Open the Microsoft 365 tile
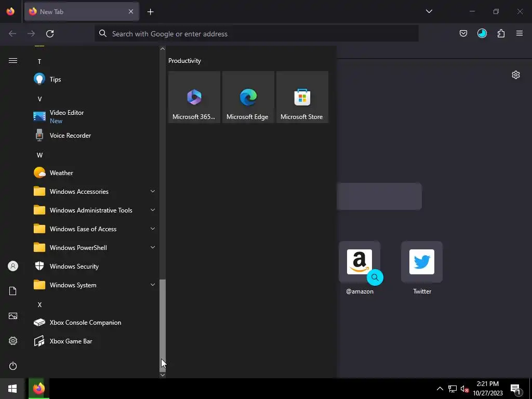 (x=194, y=97)
